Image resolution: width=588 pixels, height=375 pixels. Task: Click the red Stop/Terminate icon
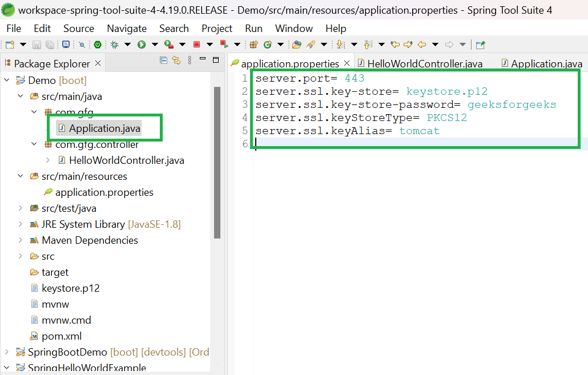[196, 45]
